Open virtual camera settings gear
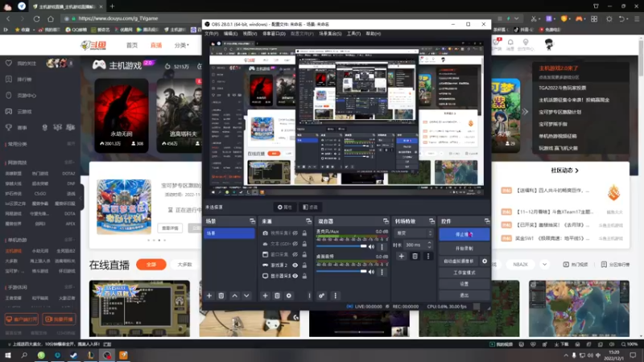The width and height of the screenshot is (644, 362). pyautogui.click(x=485, y=261)
